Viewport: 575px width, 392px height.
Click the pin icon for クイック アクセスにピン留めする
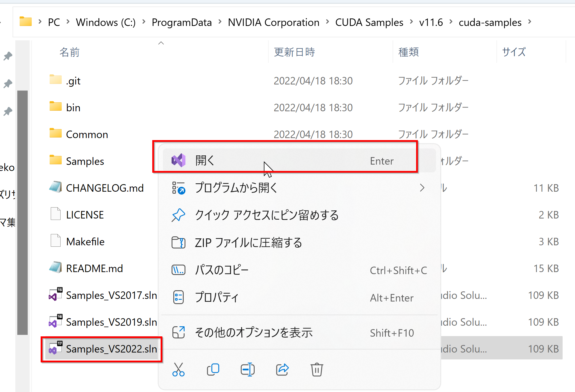point(178,215)
